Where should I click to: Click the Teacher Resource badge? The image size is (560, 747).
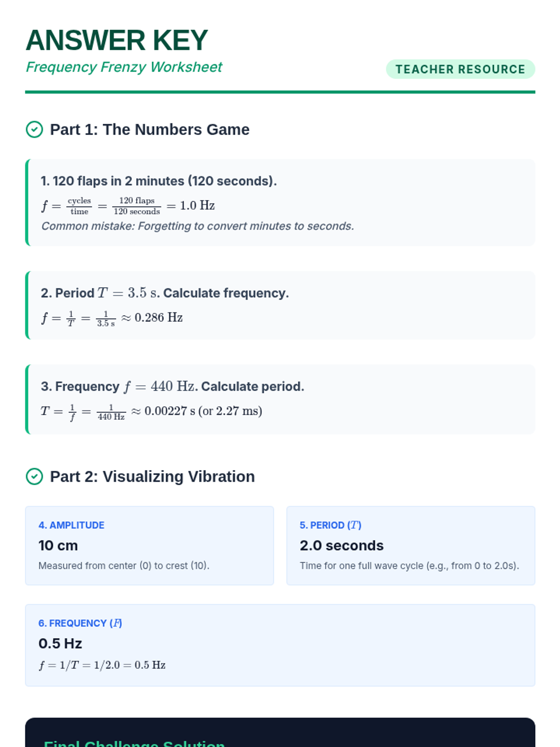(x=460, y=69)
